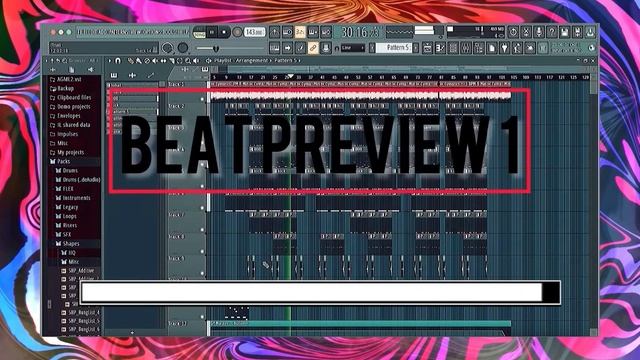Adjust the master pitch knob
Viewport: 640px width, 360px height.
[182, 48]
